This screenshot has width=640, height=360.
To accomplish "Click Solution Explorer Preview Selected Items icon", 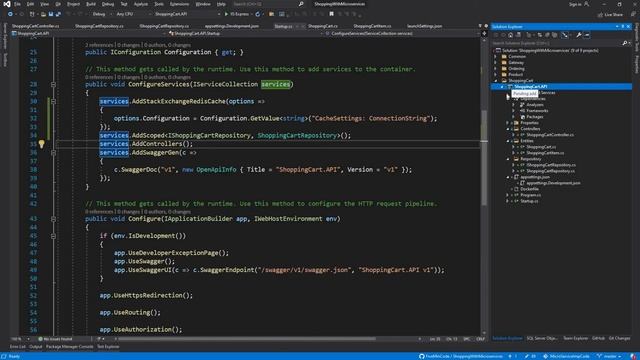I will (x=587, y=35).
